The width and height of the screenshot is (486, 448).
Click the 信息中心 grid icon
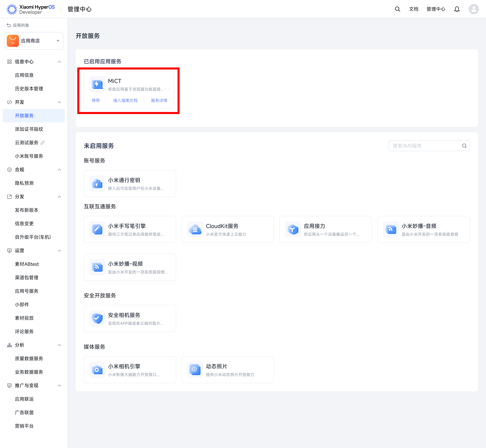click(9, 62)
